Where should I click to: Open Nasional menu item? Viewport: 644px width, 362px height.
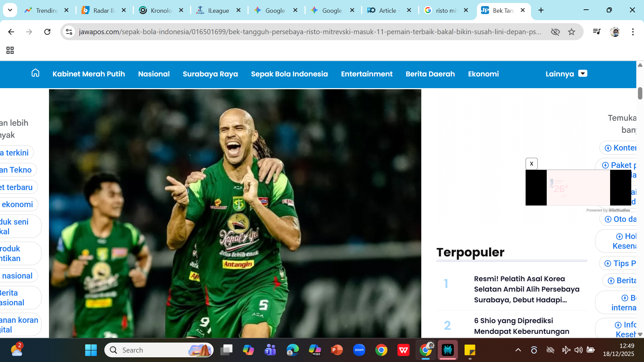point(154,74)
